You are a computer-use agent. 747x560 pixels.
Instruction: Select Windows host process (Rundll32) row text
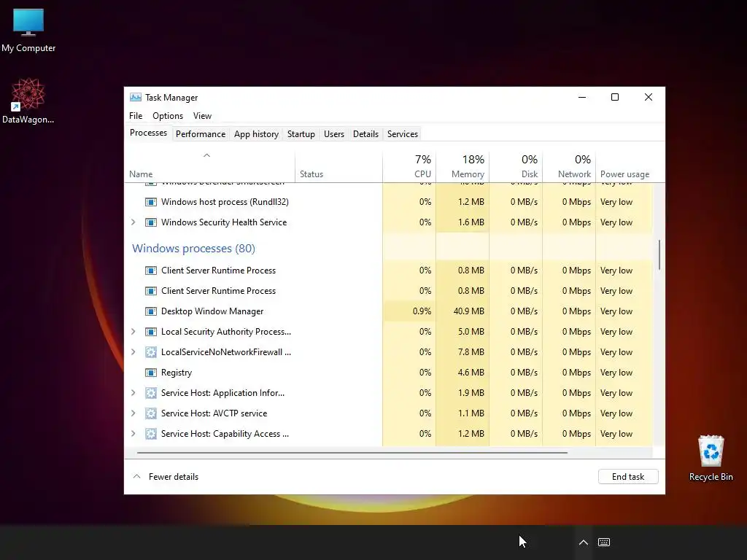tap(225, 202)
